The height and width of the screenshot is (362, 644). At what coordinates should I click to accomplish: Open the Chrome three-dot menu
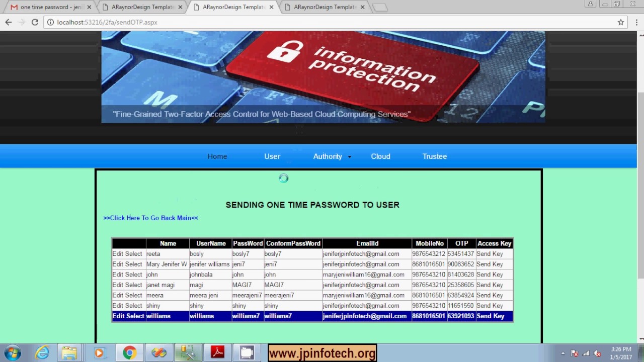[x=636, y=22]
